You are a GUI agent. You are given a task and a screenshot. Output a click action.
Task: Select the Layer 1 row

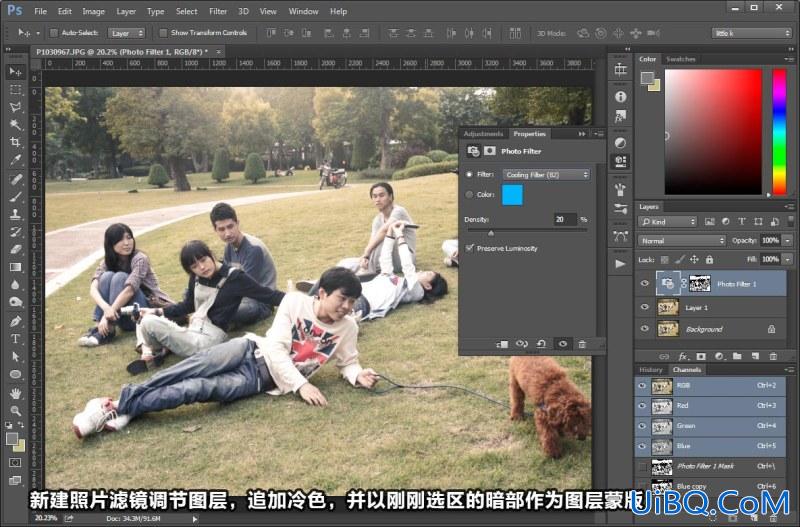[x=710, y=307]
